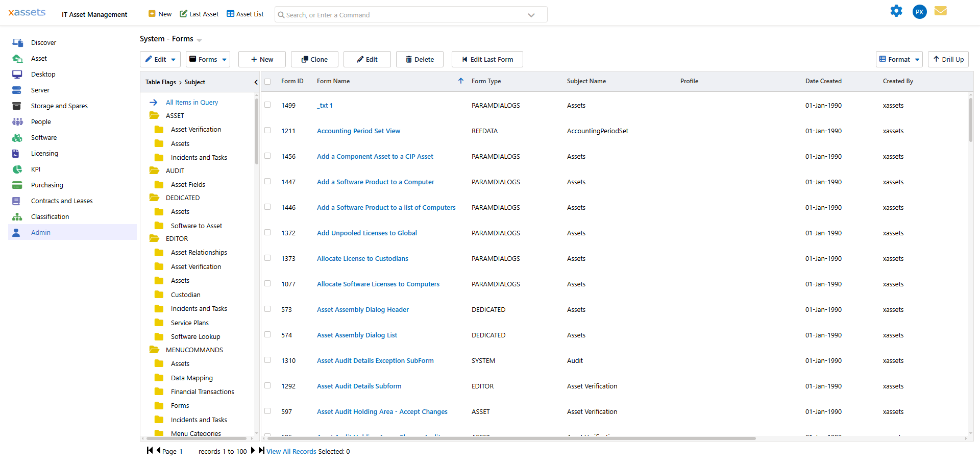
Task: Select Admin in the left menu
Action: (x=40, y=232)
